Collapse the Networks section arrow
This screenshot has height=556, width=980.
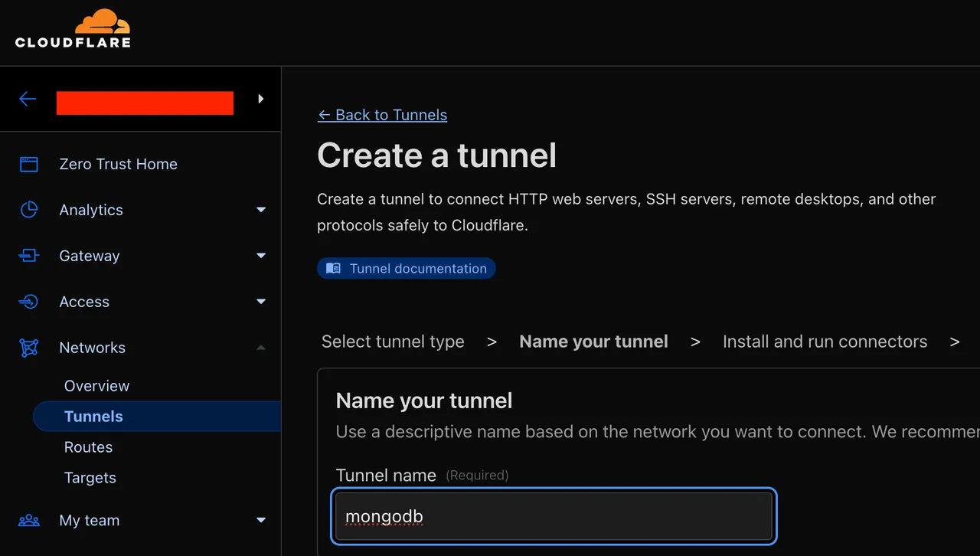[x=261, y=348]
